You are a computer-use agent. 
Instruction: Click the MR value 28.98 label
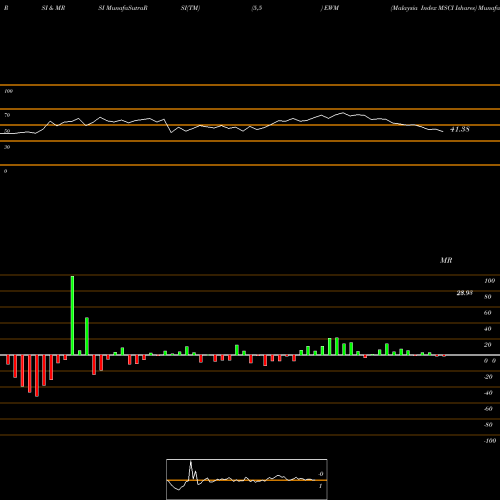[x=464, y=293]
